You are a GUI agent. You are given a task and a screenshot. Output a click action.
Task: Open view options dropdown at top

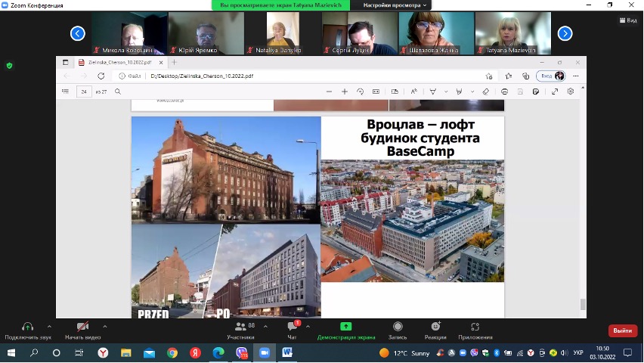pos(395,5)
